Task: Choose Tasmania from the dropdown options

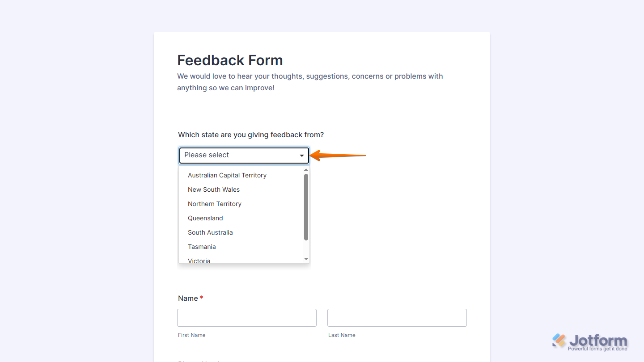Action: (x=202, y=247)
